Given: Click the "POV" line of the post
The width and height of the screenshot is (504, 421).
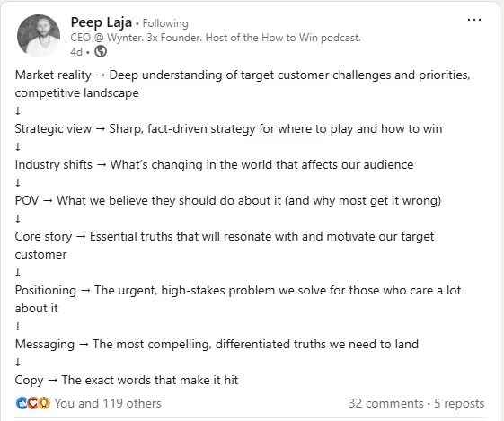Looking at the screenshot, I should [x=228, y=201].
